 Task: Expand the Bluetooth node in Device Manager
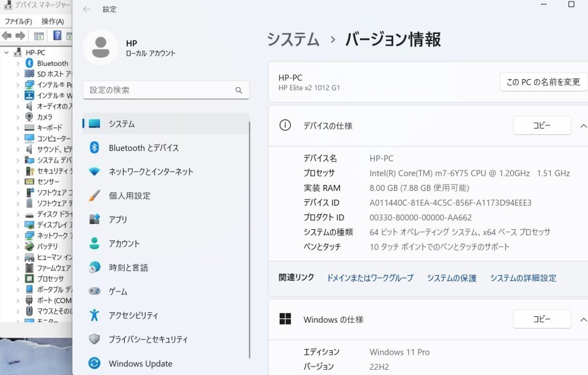pos(18,63)
